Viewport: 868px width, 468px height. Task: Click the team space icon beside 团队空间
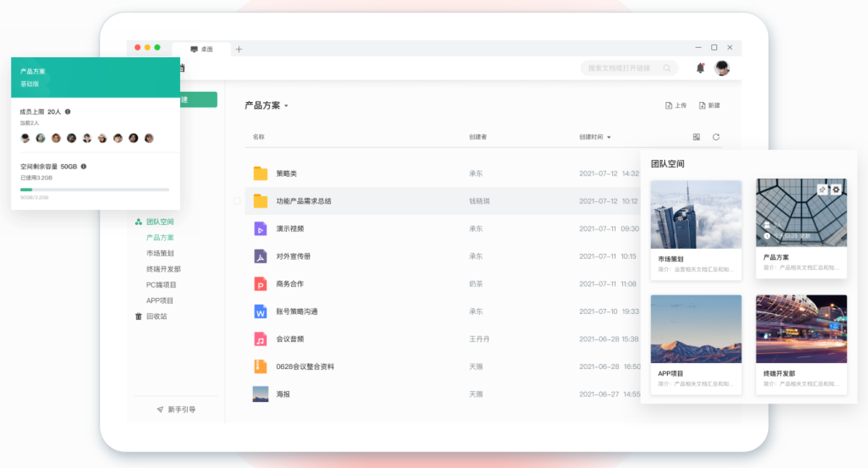coord(139,222)
